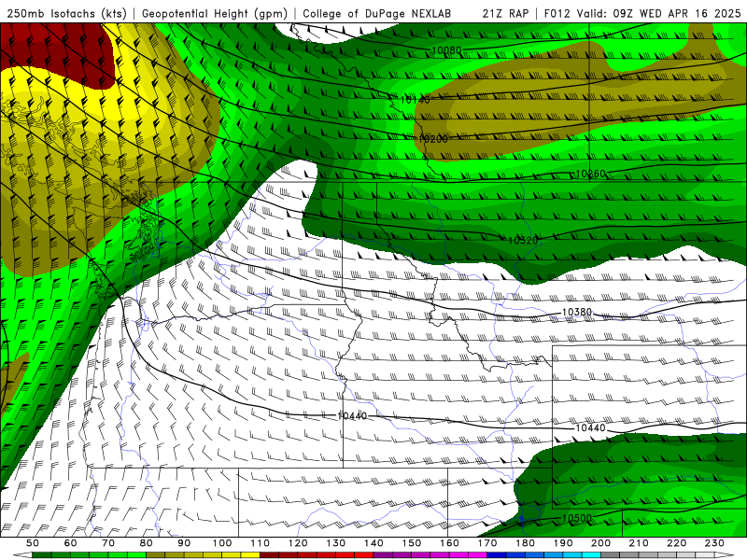Click the 200 value on the color scale
The height and width of the screenshot is (560, 747).
(x=601, y=543)
